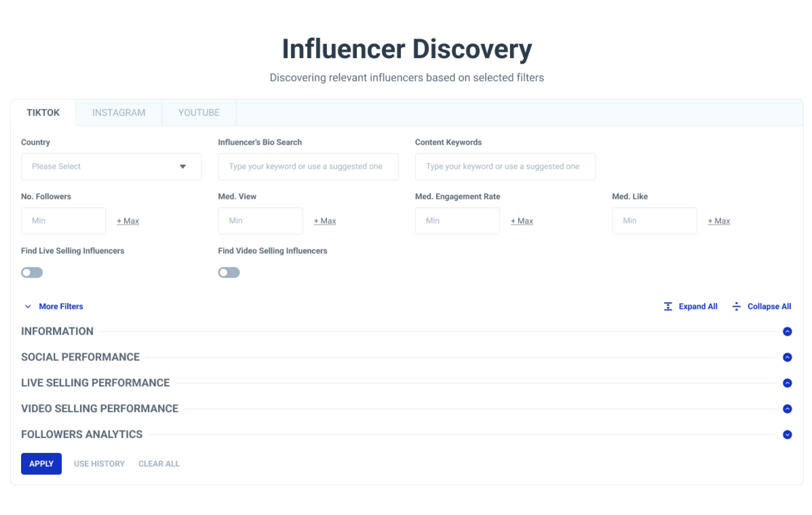This screenshot has width=812, height=515.
Task: Click the Collapse All icon
Action: tap(736, 306)
